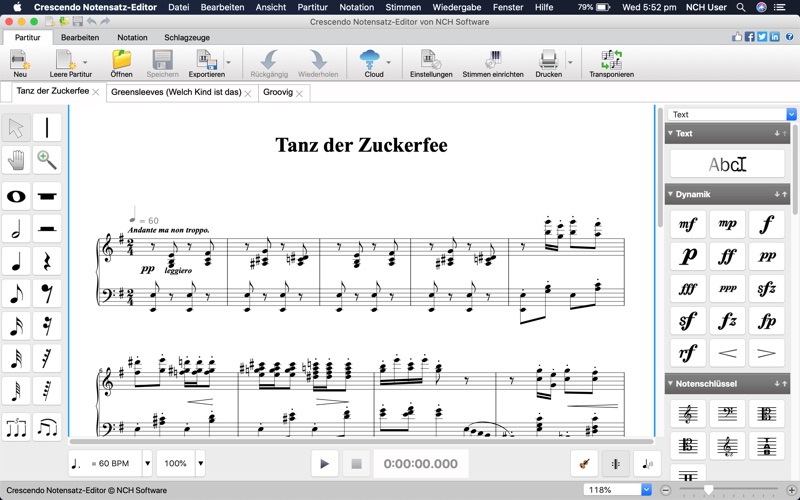
Task: Click the stop playback button
Action: [x=356, y=464]
